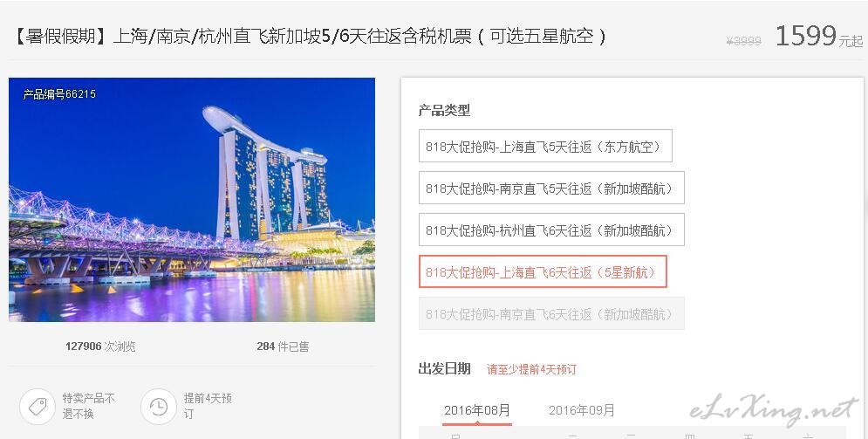The width and height of the screenshot is (868, 439).
Task: Click the 127906 次浏览 view count
Action: coord(100,346)
